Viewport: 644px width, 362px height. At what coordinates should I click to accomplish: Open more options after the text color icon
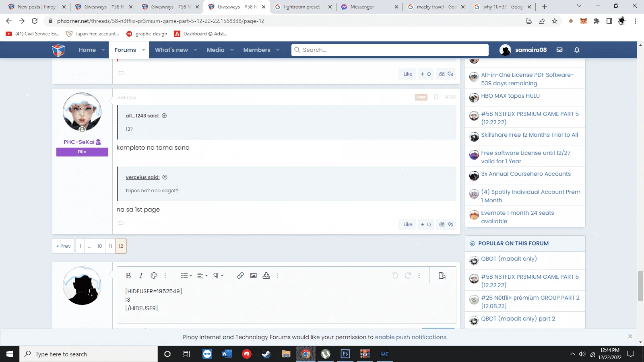click(x=165, y=276)
